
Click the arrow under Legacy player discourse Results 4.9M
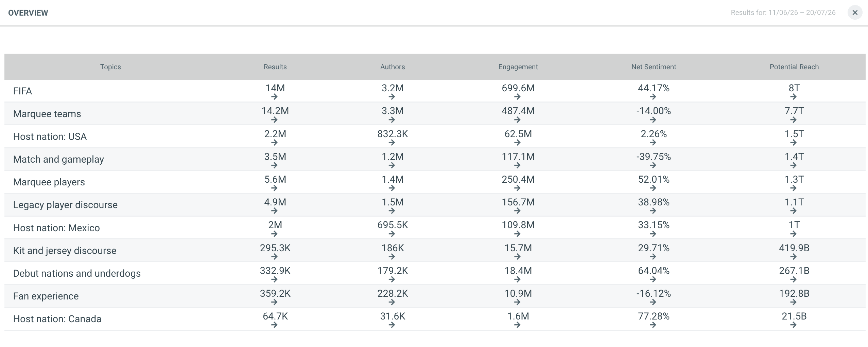(275, 211)
